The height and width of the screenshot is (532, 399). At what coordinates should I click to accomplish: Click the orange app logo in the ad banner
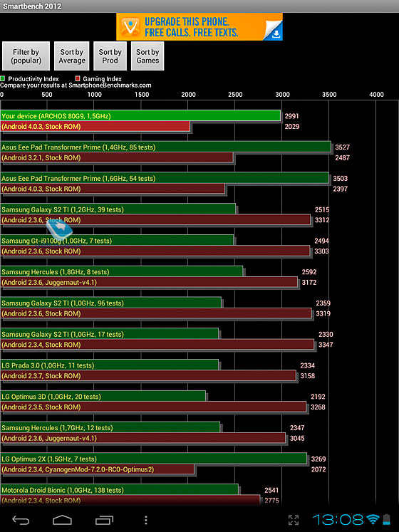point(130,27)
